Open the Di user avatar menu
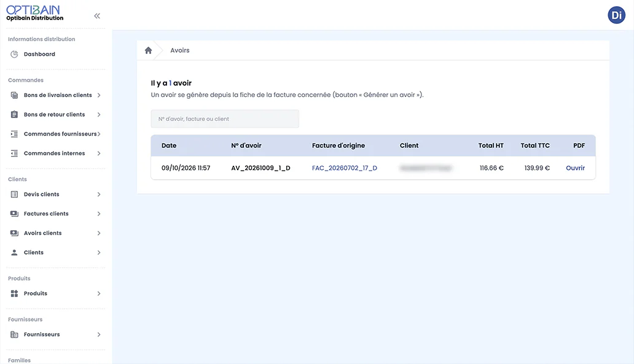 point(616,15)
